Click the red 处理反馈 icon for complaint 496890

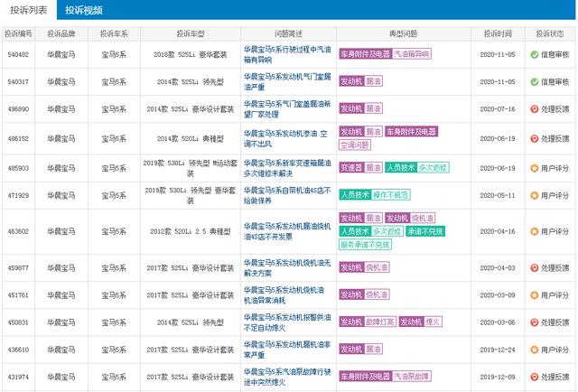click(534, 109)
